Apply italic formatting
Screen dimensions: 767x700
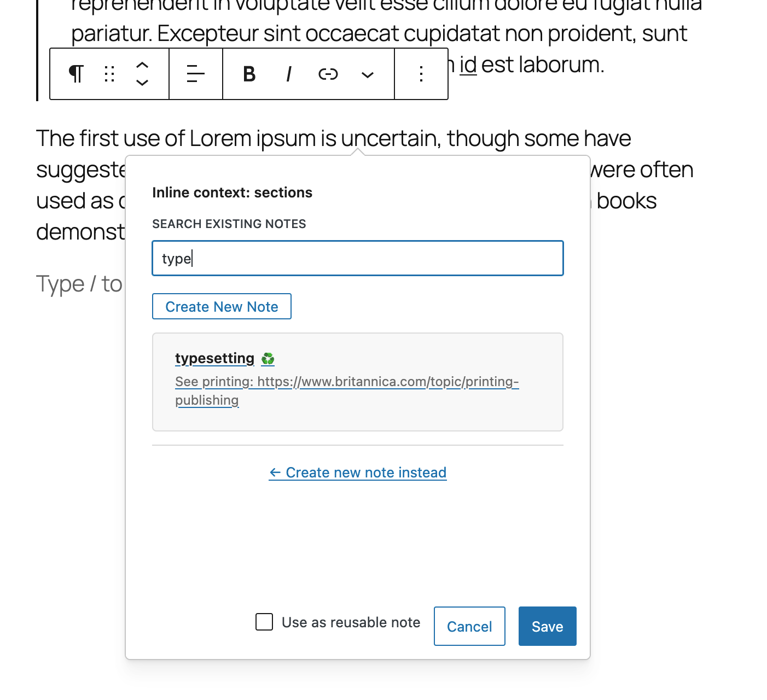(x=288, y=74)
